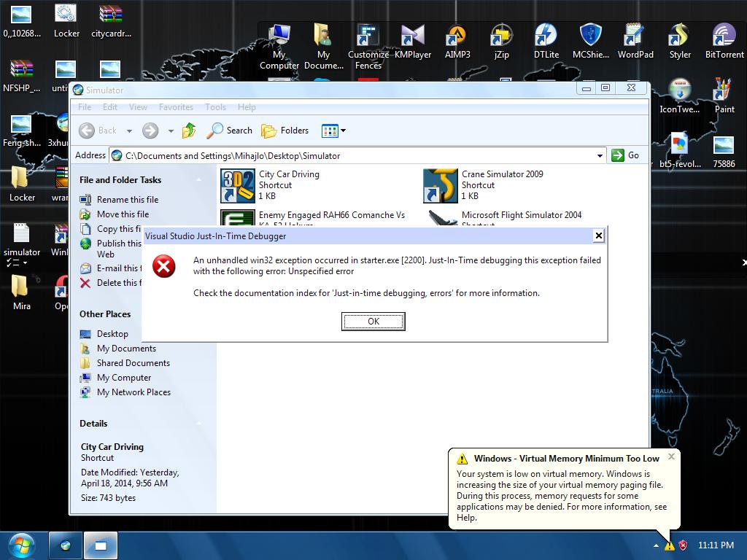Select the 75886 image desktop icon
This screenshot has width=747, height=560.
[x=724, y=152]
